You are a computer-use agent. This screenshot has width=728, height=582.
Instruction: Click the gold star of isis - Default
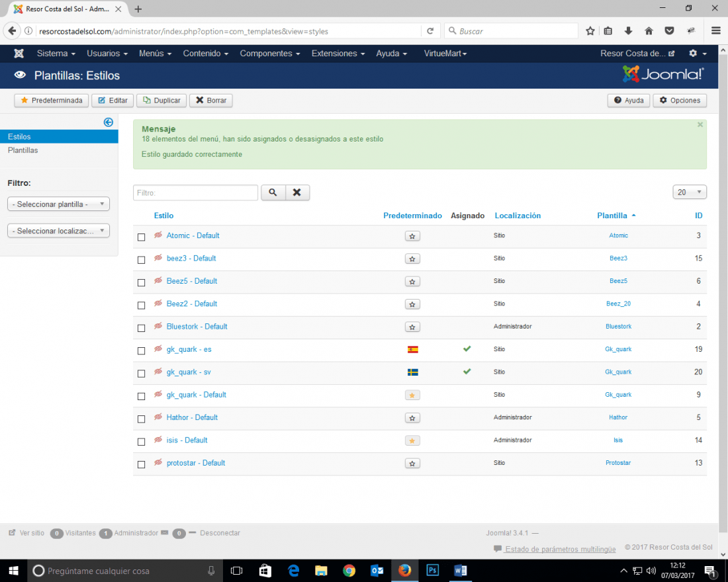(x=412, y=440)
